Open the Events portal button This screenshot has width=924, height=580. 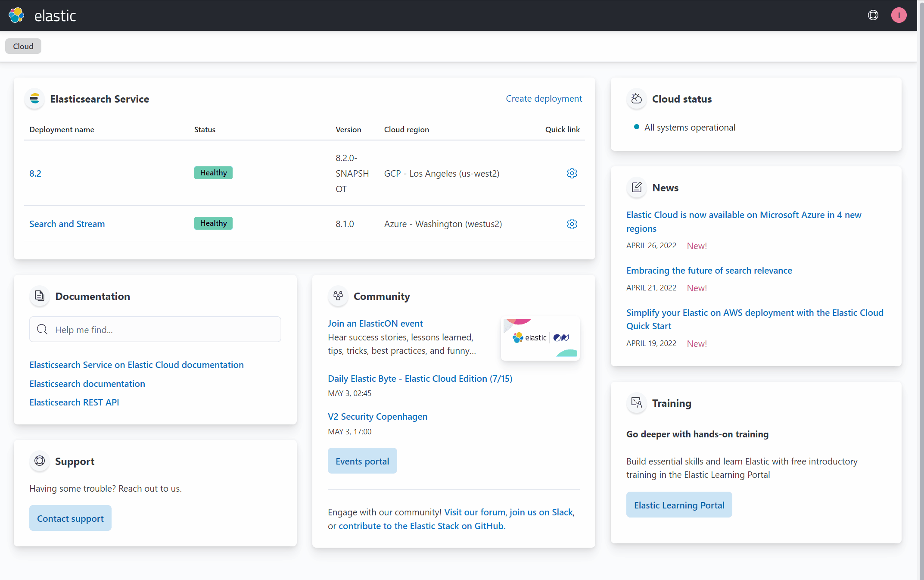tap(362, 461)
